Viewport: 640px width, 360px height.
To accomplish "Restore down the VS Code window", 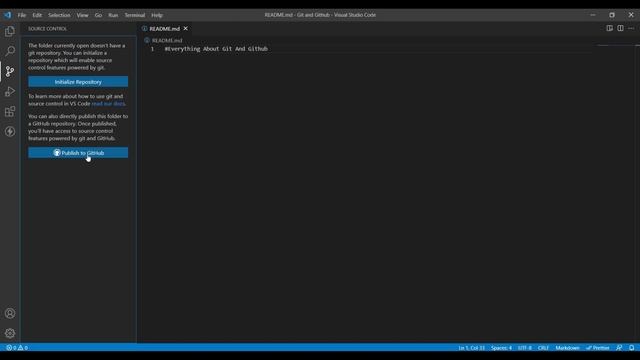I will [612, 15].
